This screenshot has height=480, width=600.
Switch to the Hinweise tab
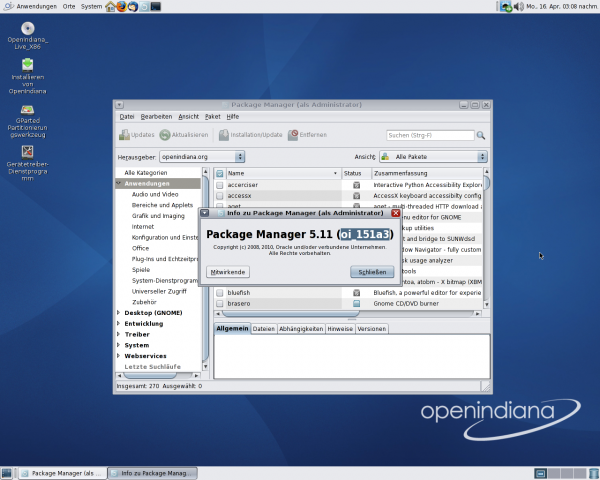[340, 329]
